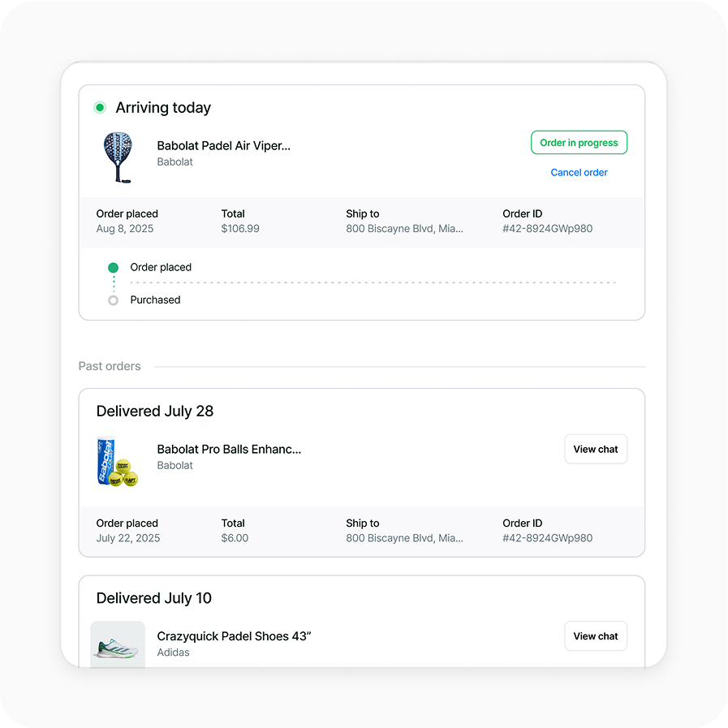
Task: Select the $106.99 total value
Action: click(x=240, y=229)
